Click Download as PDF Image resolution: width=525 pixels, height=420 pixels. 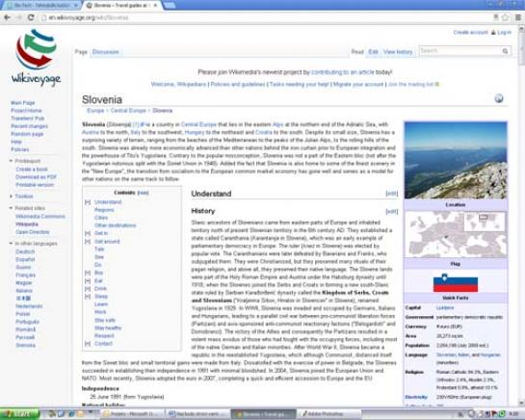click(36, 177)
